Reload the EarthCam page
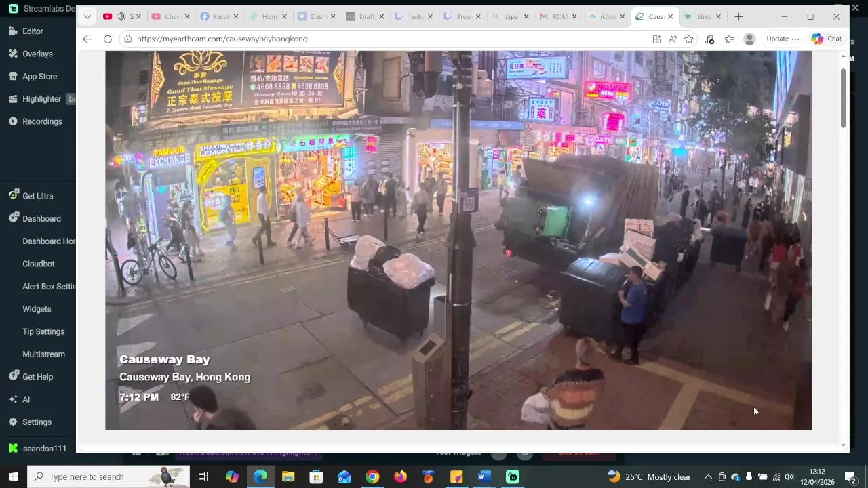The image size is (868, 488). (x=108, y=39)
